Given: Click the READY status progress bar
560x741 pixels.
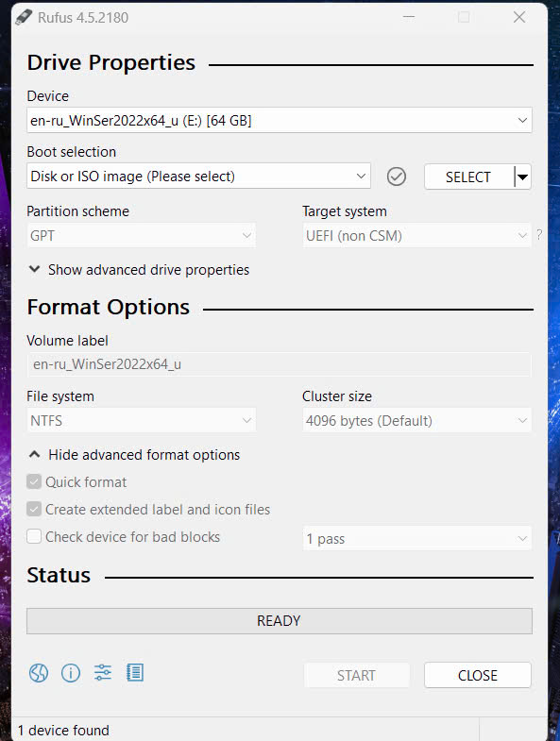Looking at the screenshot, I should pos(279,621).
